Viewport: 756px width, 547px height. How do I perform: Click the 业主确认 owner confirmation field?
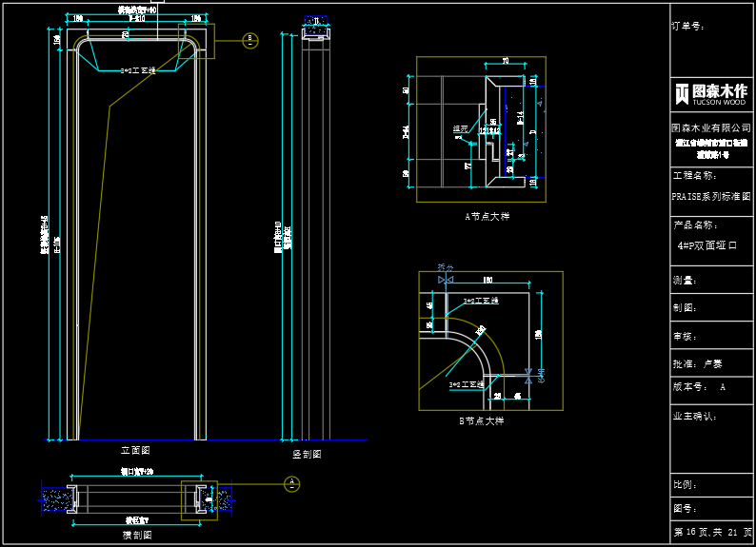pos(695,417)
